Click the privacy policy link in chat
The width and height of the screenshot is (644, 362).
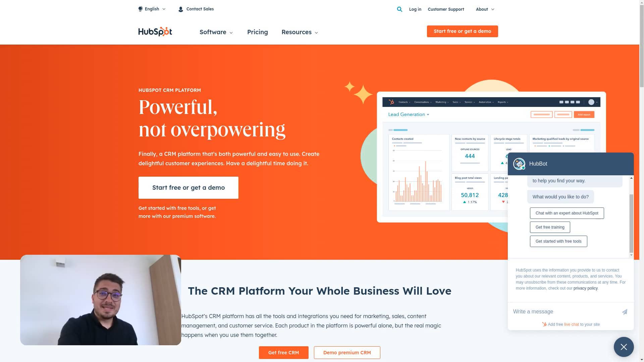point(585,288)
